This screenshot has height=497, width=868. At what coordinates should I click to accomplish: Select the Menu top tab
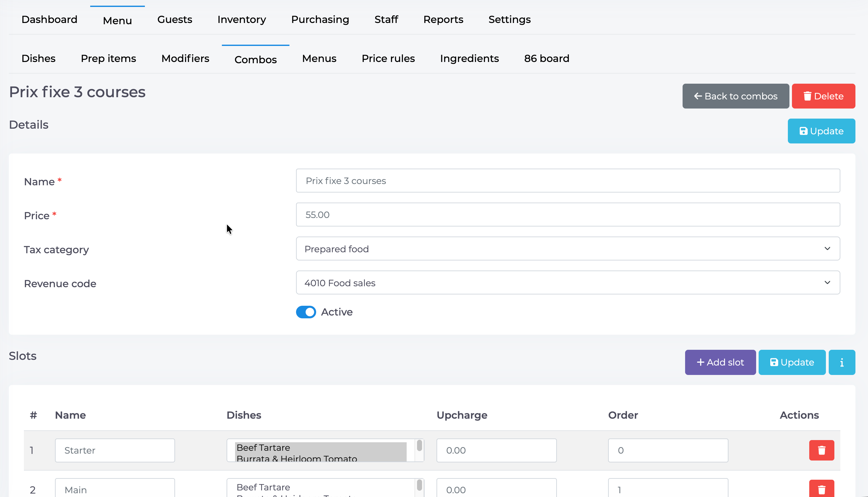[117, 20]
